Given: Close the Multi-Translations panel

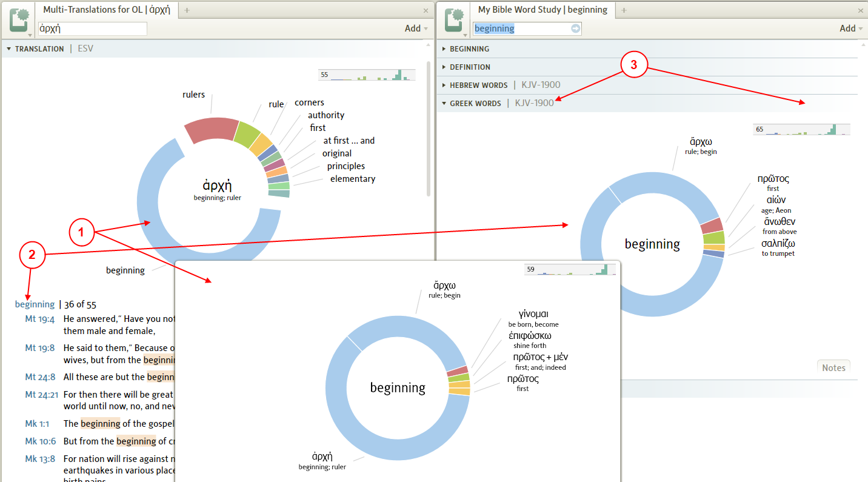Looking at the screenshot, I should 426,11.
